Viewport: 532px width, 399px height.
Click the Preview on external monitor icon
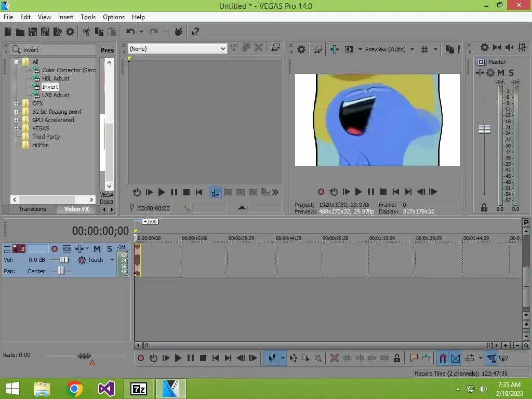tap(318, 49)
